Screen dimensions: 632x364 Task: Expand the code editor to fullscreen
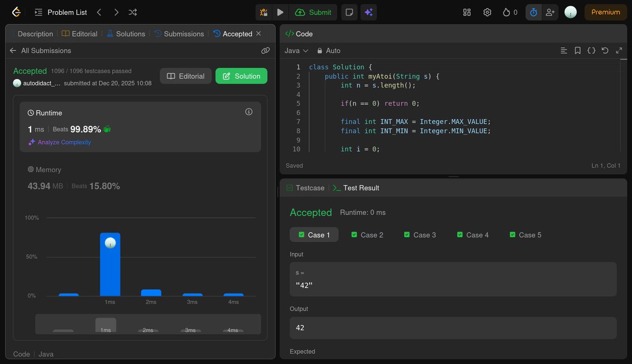tap(618, 51)
